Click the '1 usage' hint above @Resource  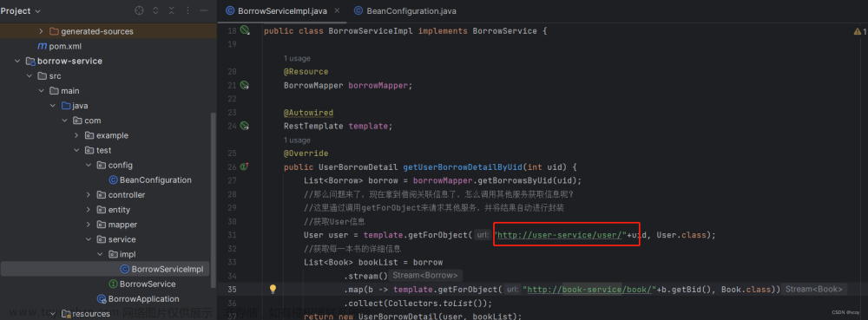click(x=297, y=59)
